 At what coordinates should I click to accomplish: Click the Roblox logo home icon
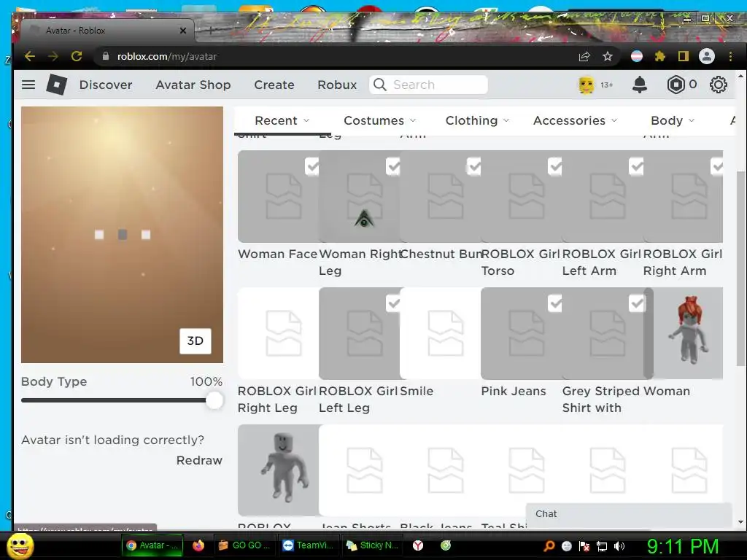click(57, 85)
